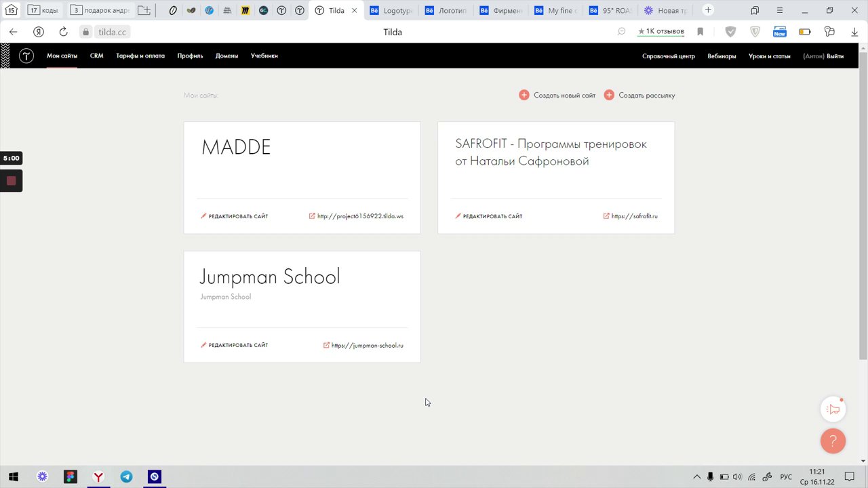Open the Профиль menu item
868x488 pixels.
[190, 56]
